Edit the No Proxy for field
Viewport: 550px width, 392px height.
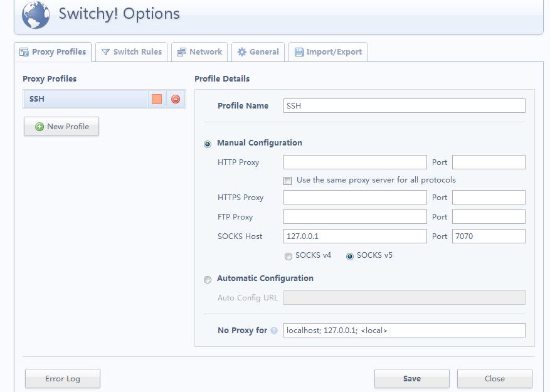tap(404, 331)
